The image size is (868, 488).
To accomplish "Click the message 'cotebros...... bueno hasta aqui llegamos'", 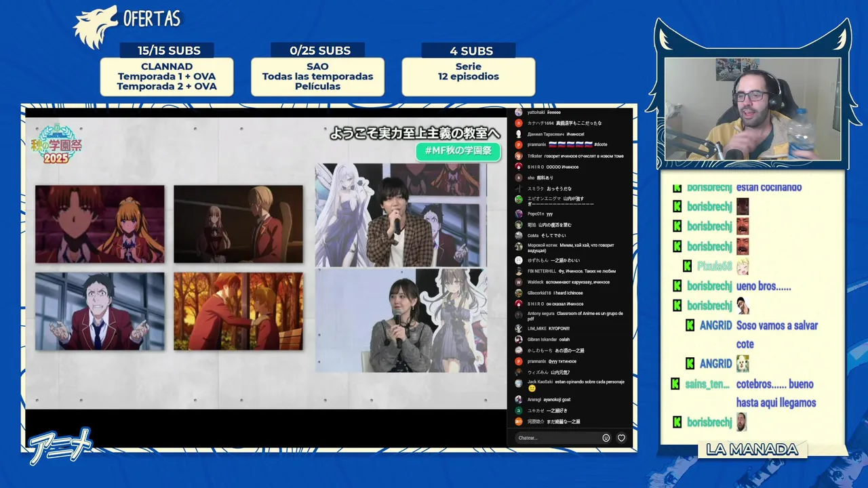I will pyautogui.click(x=776, y=393).
